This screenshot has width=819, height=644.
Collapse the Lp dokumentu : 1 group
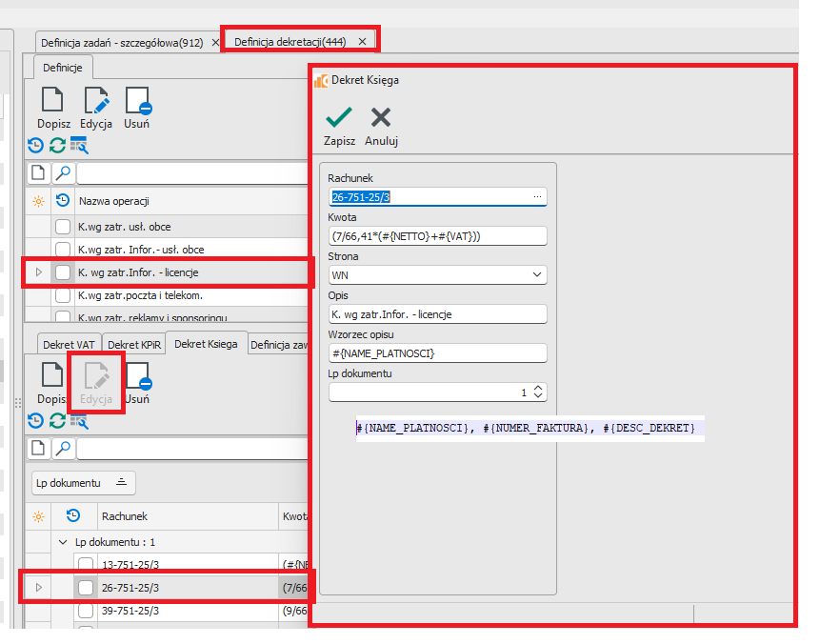pos(64,541)
